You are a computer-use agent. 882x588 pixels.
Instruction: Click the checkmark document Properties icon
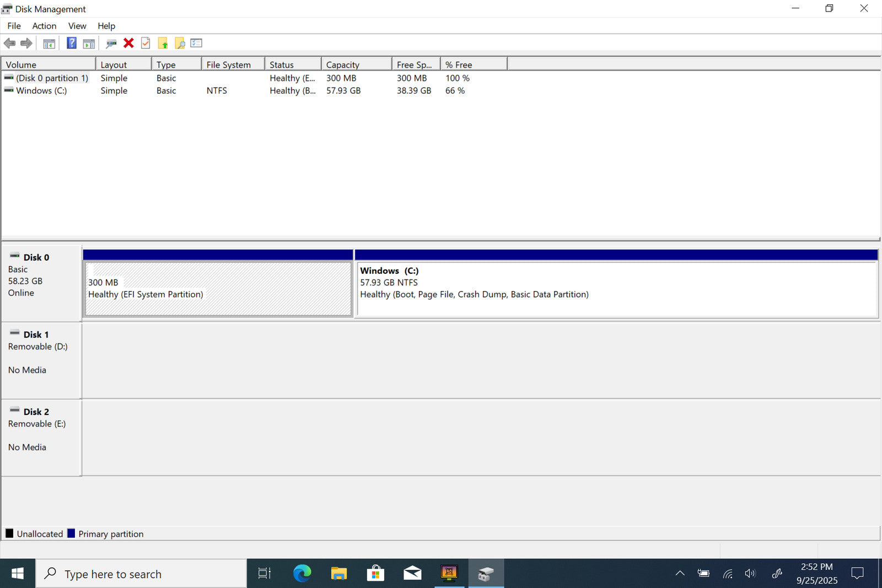tap(146, 43)
